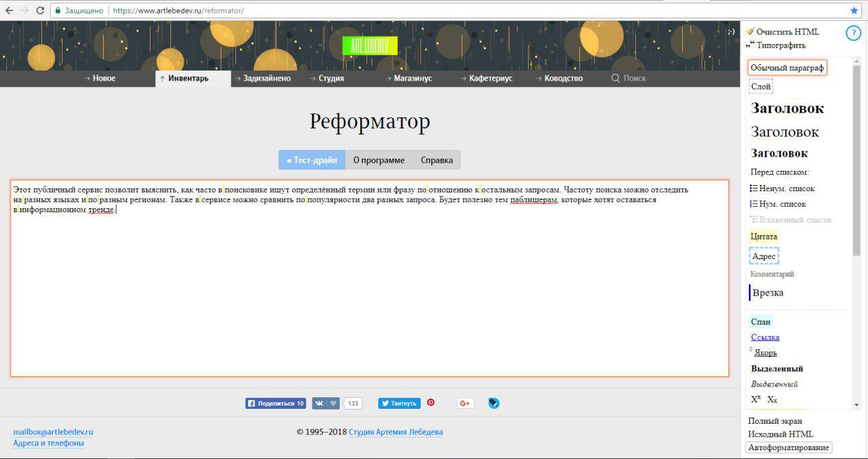The width and height of the screenshot is (868, 459).
Task: Apply the non-bold Заголовок heading style
Action: tap(785, 132)
